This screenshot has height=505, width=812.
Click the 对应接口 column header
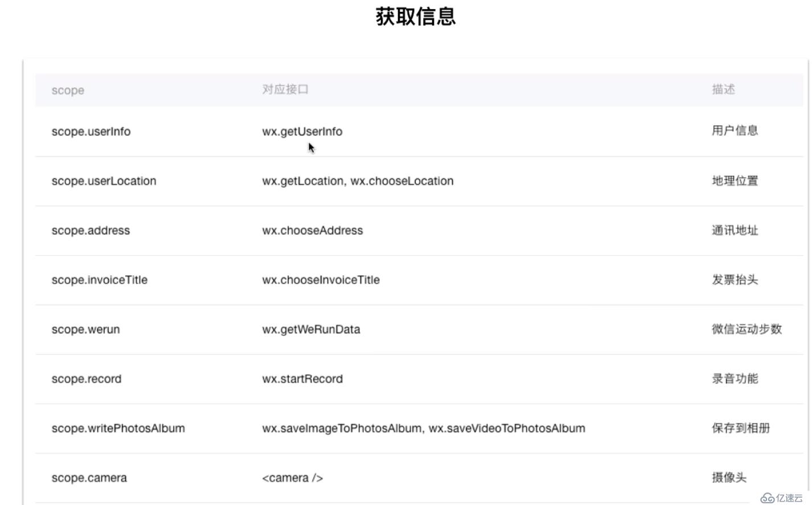(285, 89)
